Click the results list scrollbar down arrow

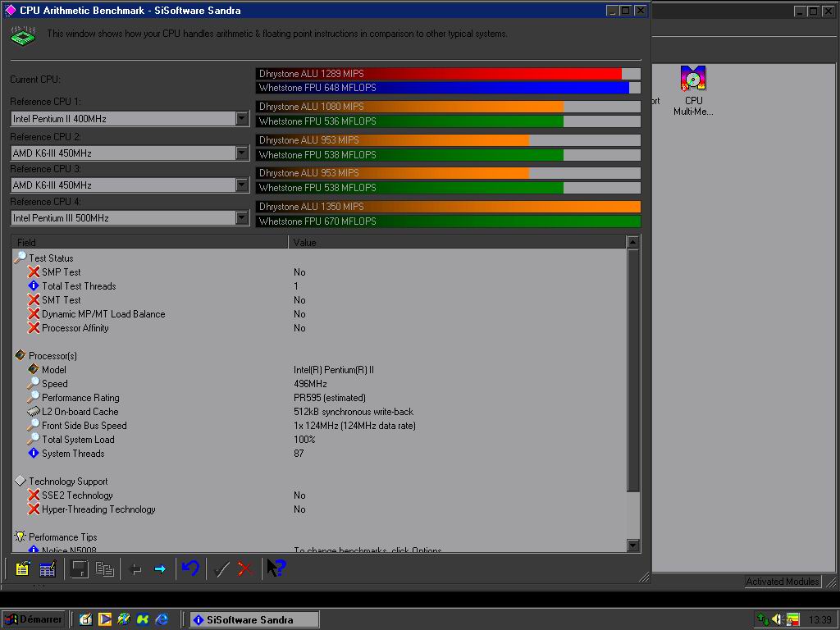click(632, 546)
